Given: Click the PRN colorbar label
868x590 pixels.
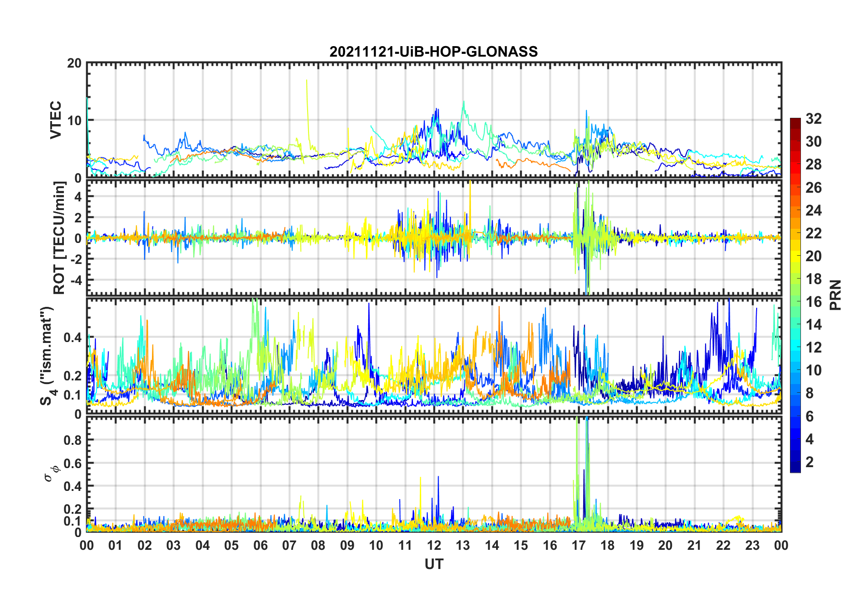Looking at the screenshot, I should tap(835, 295).
